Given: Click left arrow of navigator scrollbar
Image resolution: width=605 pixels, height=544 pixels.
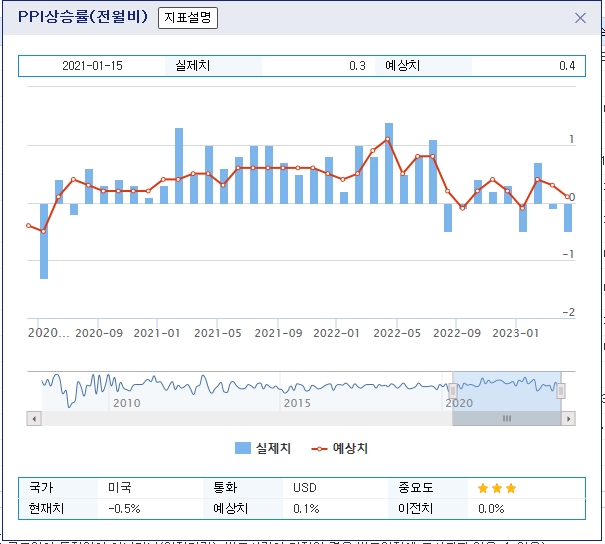Looking at the screenshot, I should tap(34, 419).
